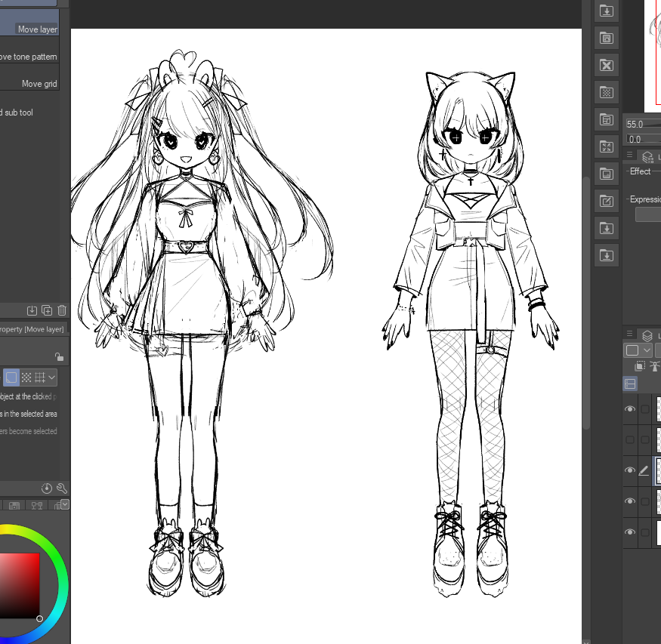Open the dotted tone folder material icon
The height and width of the screenshot is (644, 661).
(606, 92)
